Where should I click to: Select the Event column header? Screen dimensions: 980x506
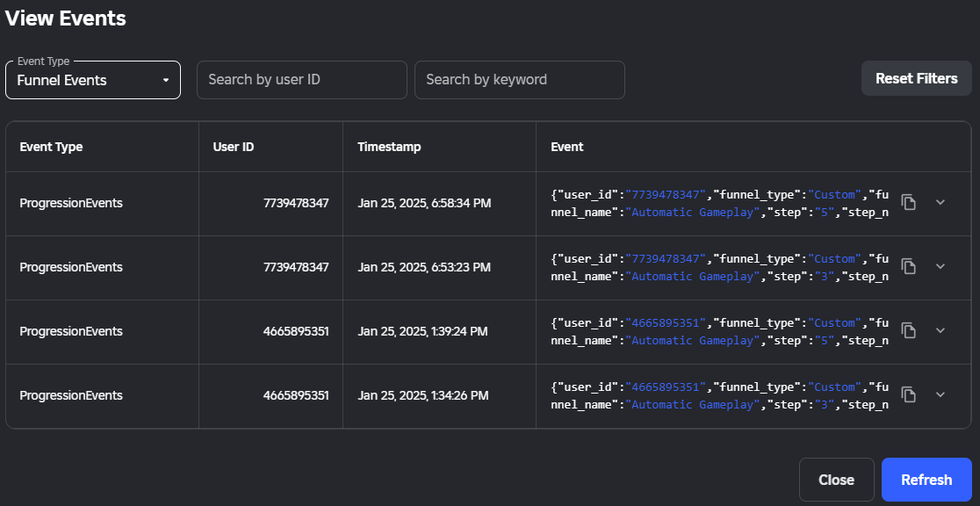pos(567,147)
